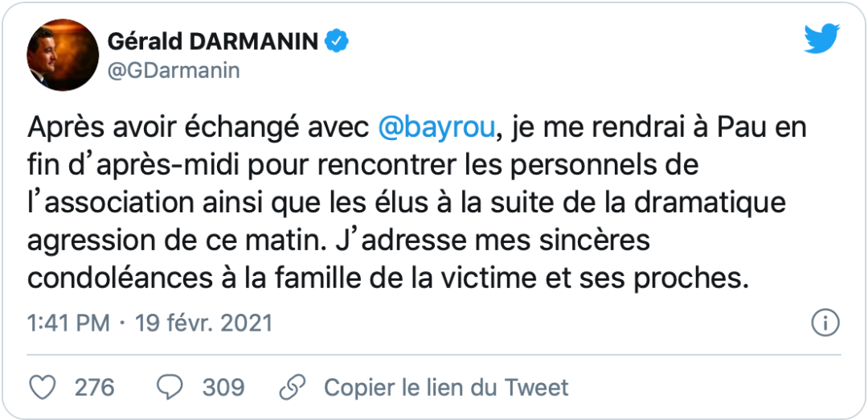Open the @GDarmanin handle link

click(x=173, y=71)
